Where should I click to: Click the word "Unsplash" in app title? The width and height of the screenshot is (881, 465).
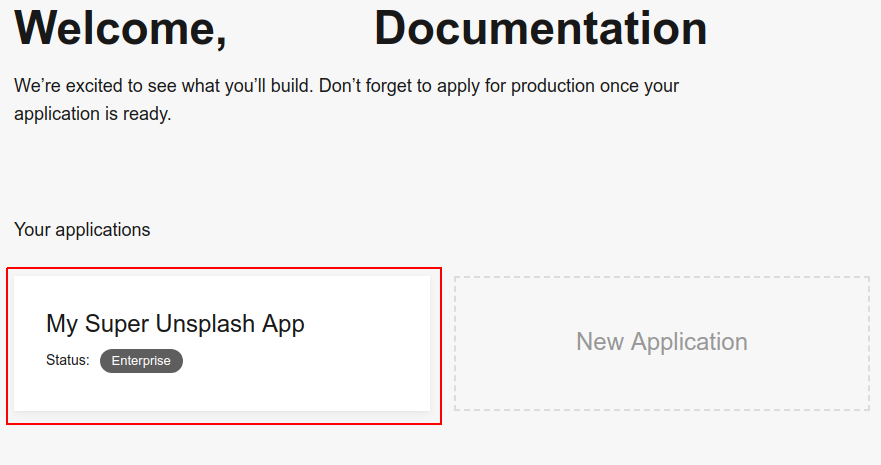[204, 324]
